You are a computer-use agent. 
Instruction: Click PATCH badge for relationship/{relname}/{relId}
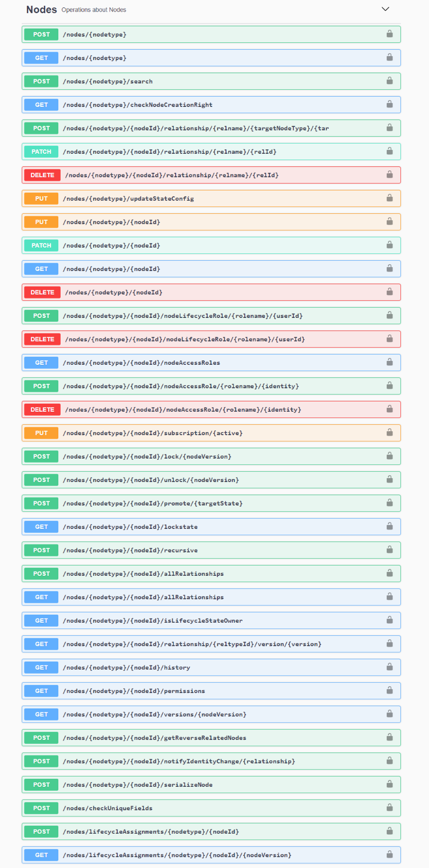click(41, 152)
